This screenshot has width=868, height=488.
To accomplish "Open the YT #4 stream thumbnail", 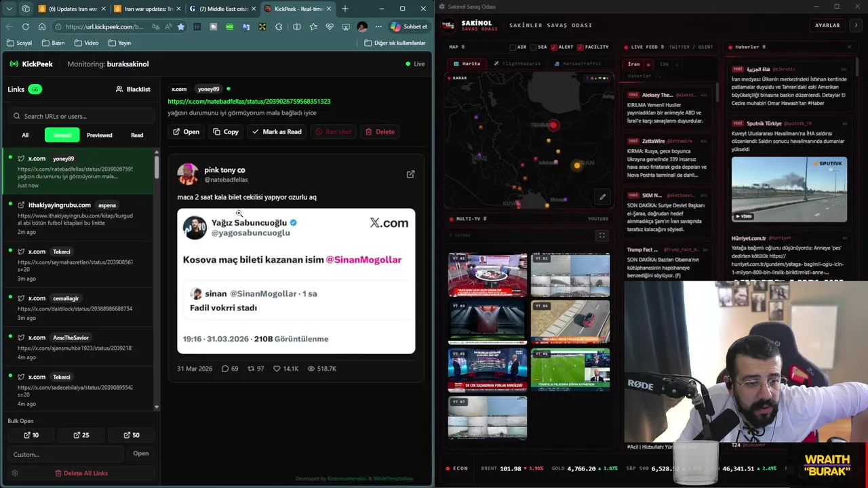I will 570,323.
